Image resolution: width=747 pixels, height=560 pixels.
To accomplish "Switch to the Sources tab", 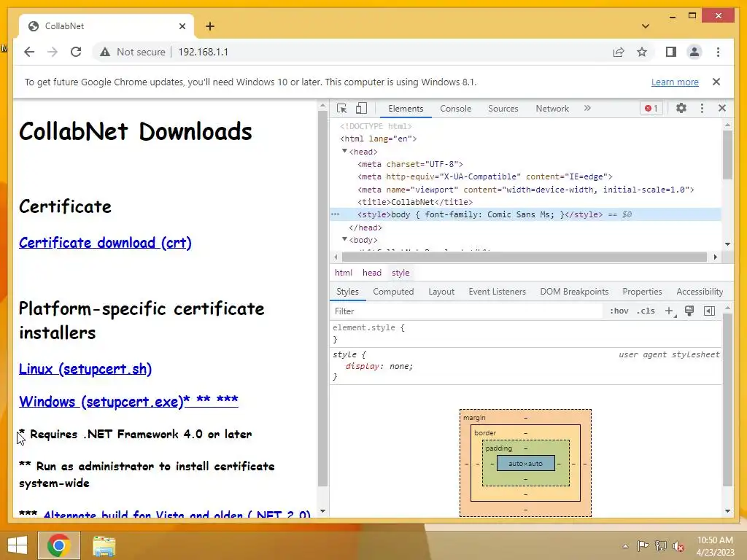I will tap(503, 109).
